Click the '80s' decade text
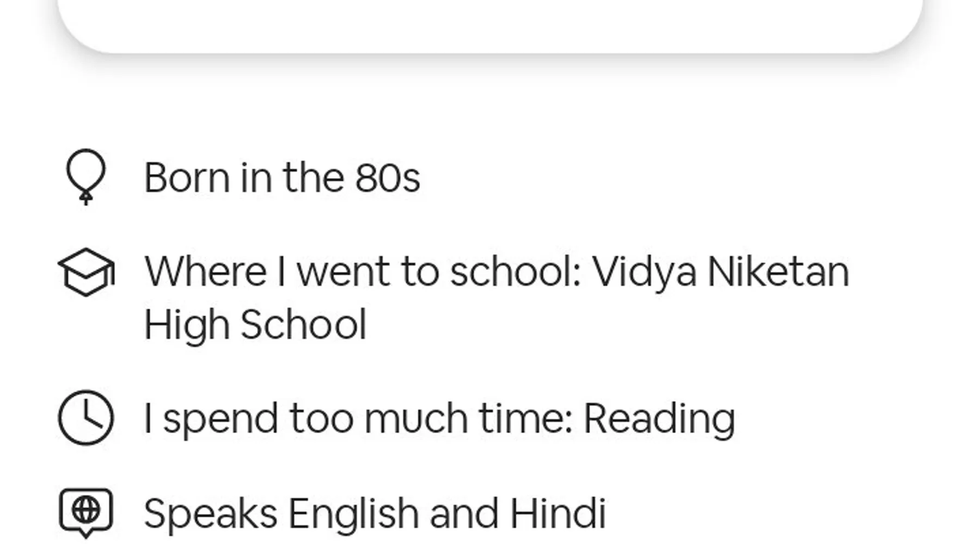Viewport: 980px width, 544px height. click(388, 178)
